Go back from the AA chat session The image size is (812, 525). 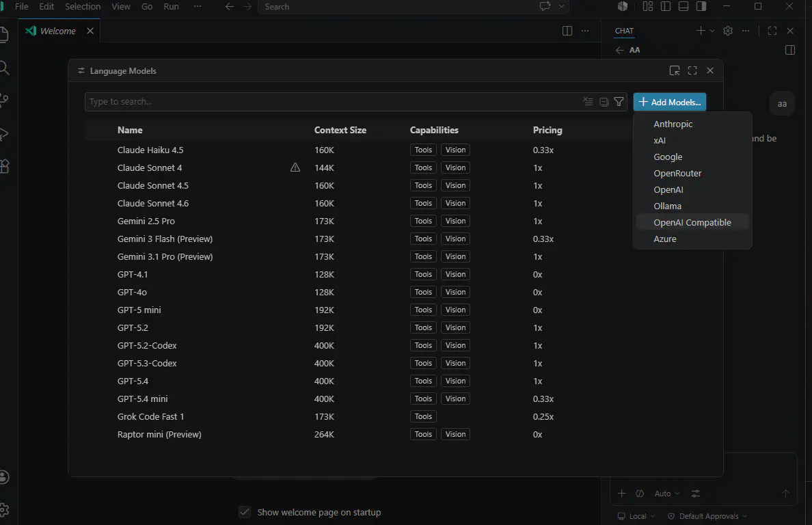[620, 50]
